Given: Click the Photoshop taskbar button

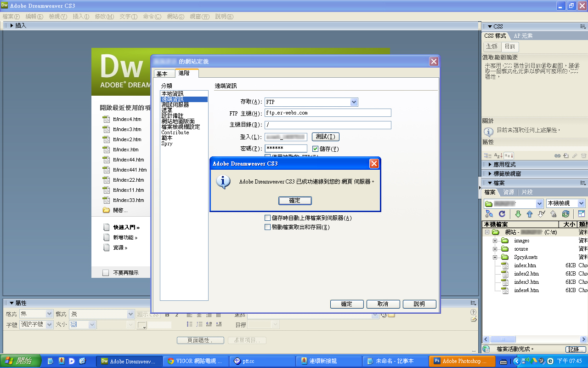Looking at the screenshot, I should (462, 361).
